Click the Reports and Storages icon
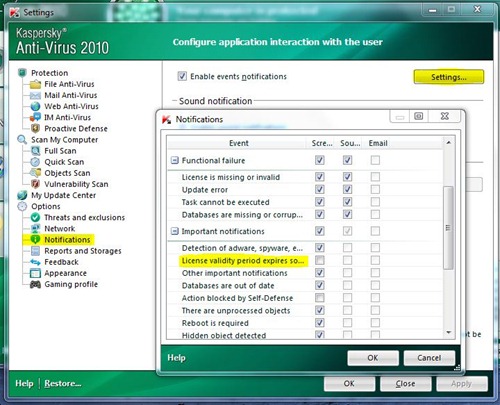500x405 pixels. pos(35,251)
